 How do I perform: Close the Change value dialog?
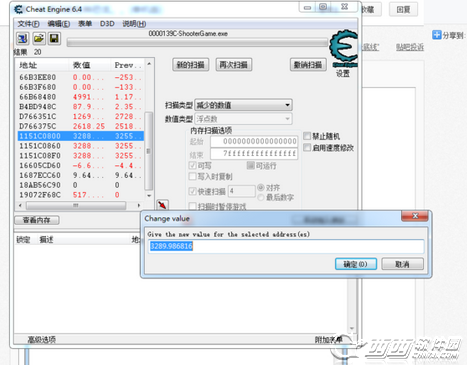[x=415, y=216]
